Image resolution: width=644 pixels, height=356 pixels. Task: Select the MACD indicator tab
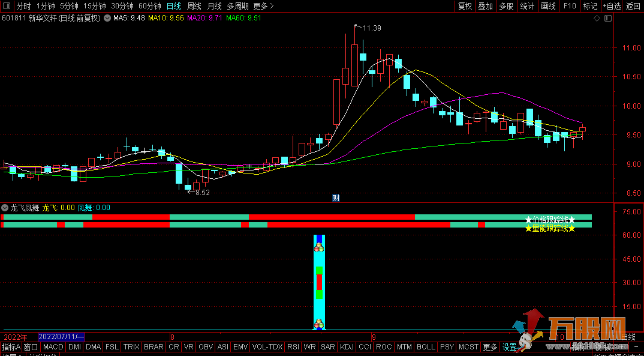click(x=53, y=347)
